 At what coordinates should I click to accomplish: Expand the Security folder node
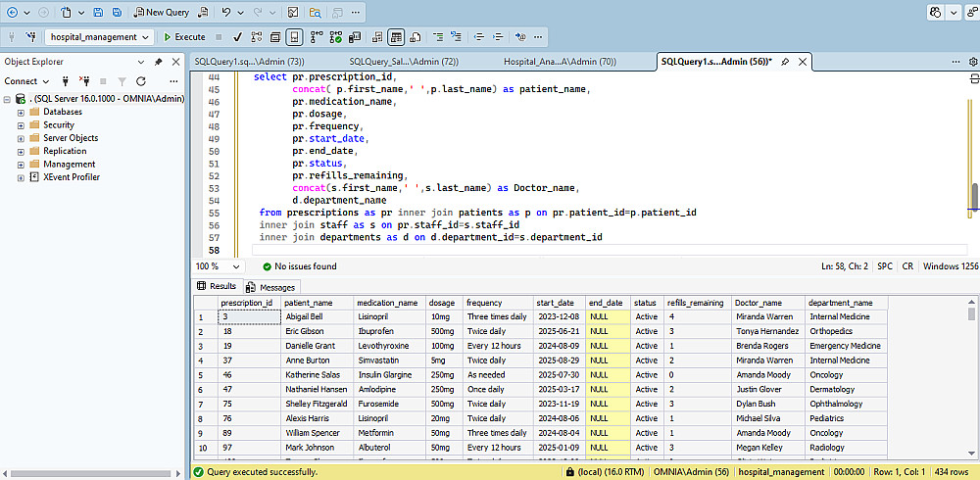click(21, 125)
